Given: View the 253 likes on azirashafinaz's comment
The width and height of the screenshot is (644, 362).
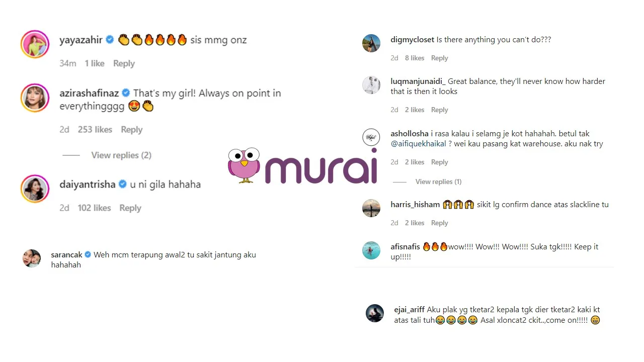Looking at the screenshot, I should [x=95, y=130].
